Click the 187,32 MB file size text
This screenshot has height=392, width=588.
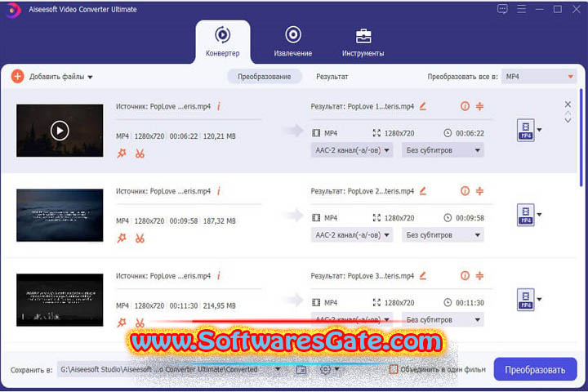[220, 221]
